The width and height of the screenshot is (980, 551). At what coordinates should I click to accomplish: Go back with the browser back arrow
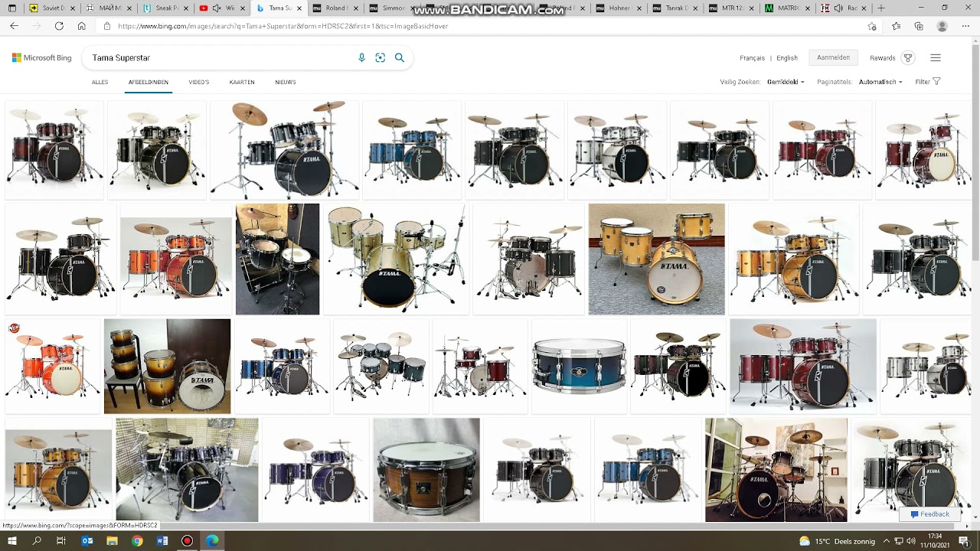click(x=14, y=26)
